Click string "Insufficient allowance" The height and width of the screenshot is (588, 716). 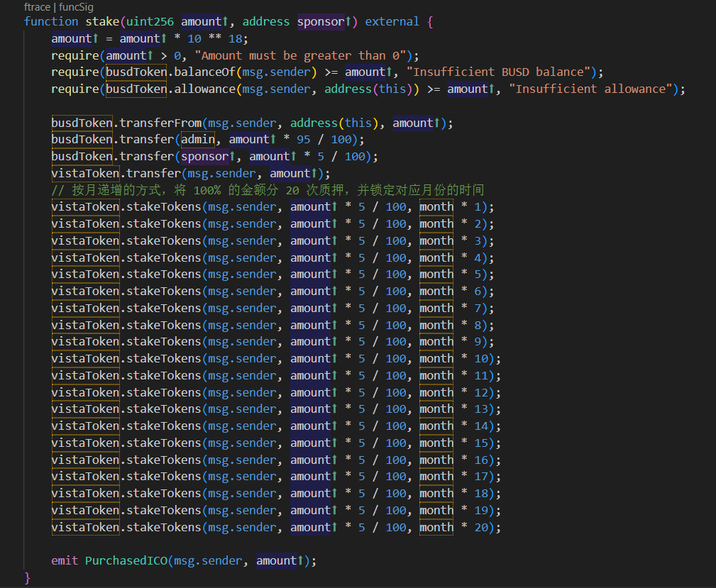pyautogui.click(x=590, y=89)
